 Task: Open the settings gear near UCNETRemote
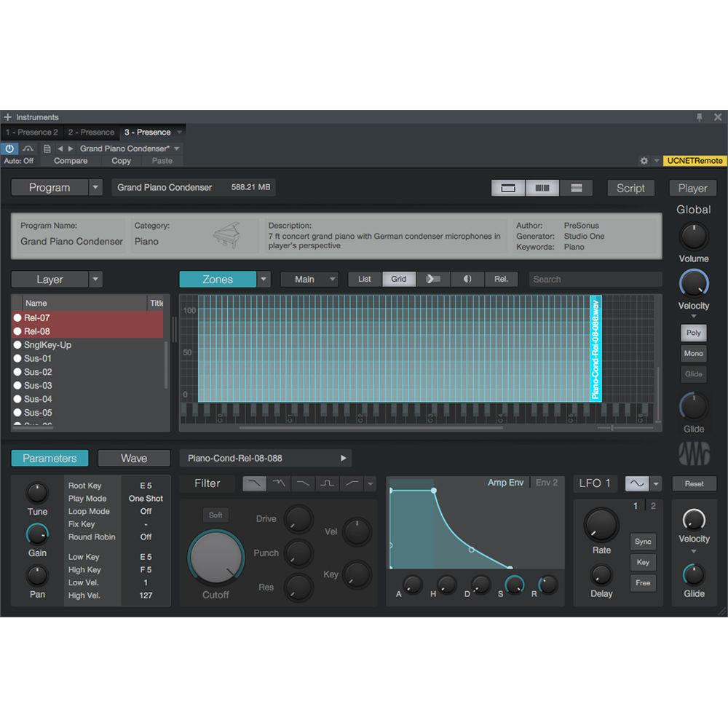(644, 161)
